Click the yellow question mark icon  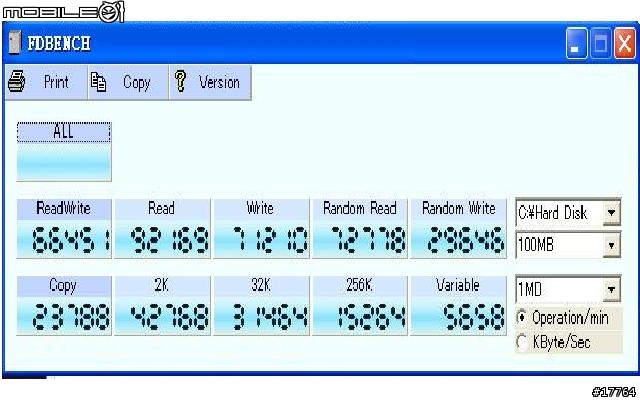coord(180,81)
